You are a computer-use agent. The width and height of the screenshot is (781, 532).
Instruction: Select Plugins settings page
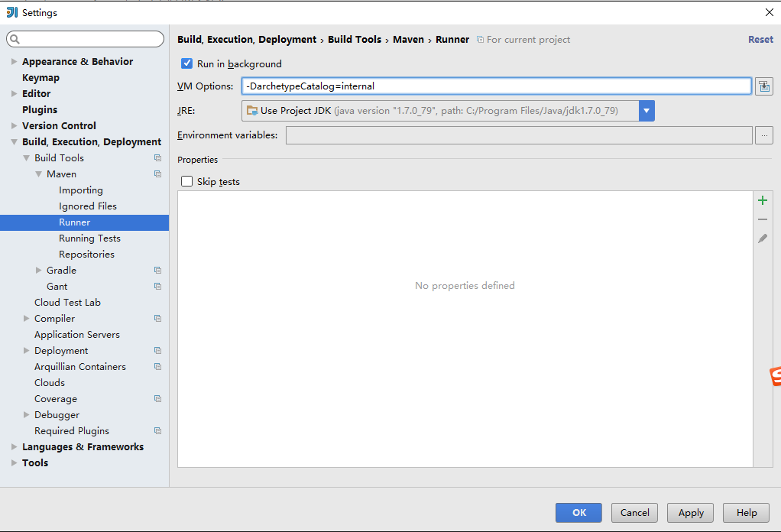coord(40,109)
